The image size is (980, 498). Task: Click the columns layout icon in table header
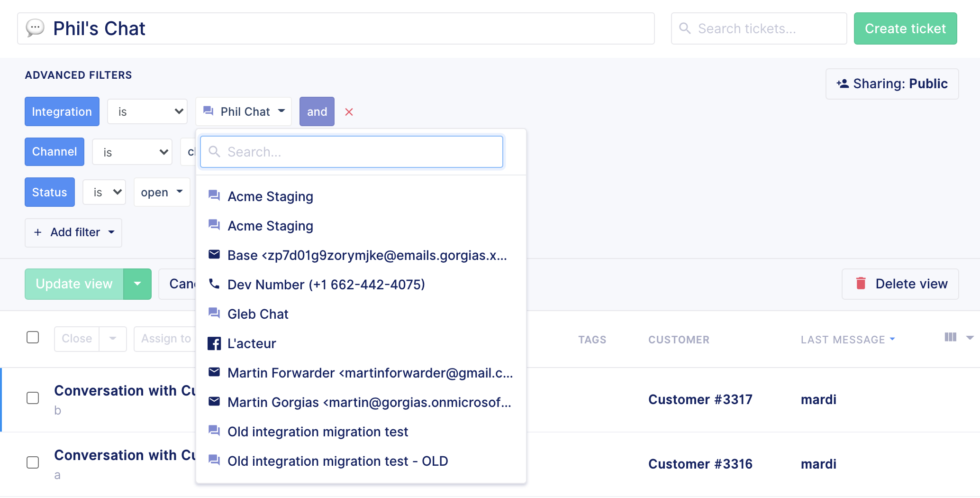coord(950,337)
